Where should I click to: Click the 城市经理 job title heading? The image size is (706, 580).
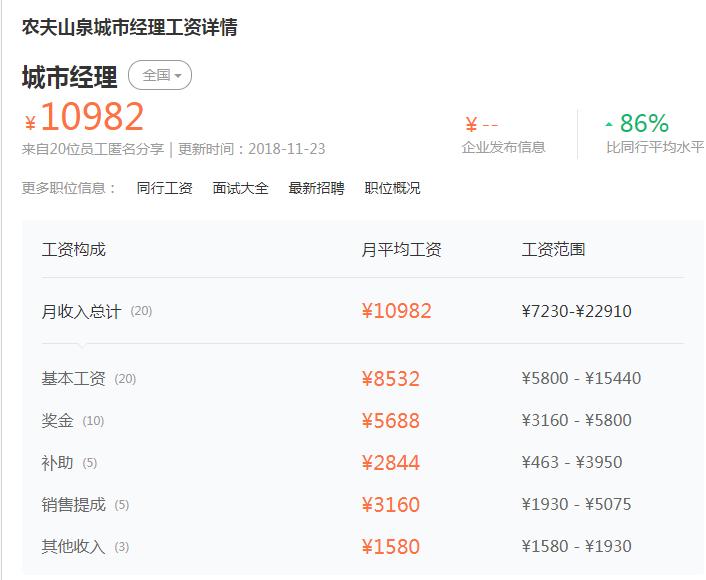tap(70, 77)
